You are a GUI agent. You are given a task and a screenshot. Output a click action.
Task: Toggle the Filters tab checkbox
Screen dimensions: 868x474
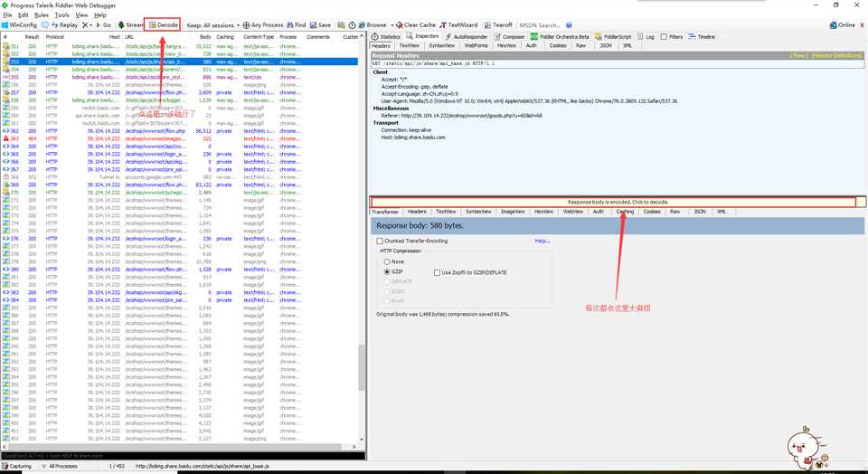(x=663, y=36)
